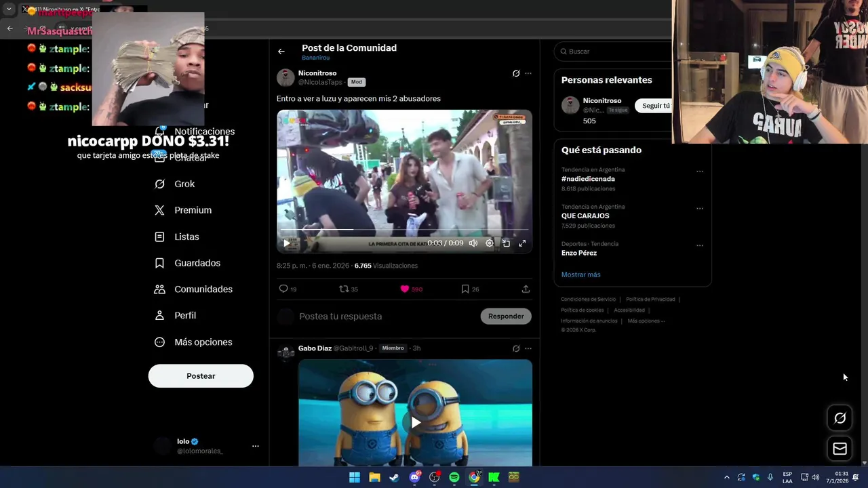Repost the post with 35 reposts
The width and height of the screenshot is (868, 488).
[x=344, y=289]
